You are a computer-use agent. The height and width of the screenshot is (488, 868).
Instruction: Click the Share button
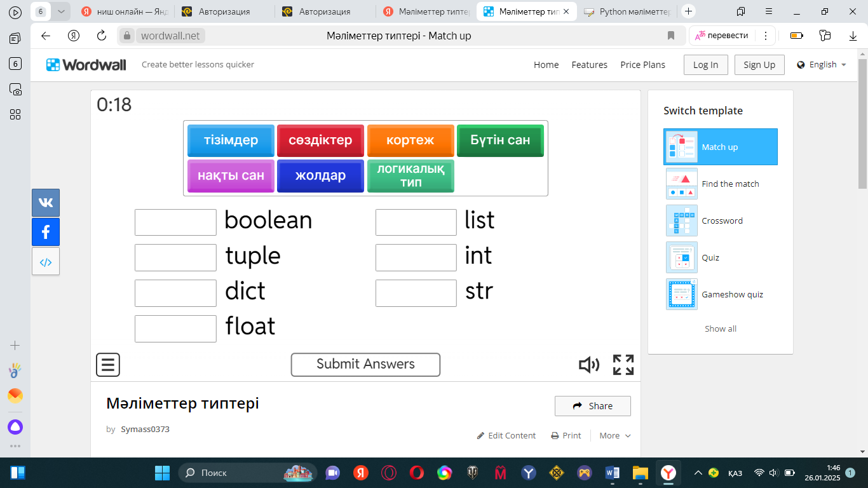(593, 406)
